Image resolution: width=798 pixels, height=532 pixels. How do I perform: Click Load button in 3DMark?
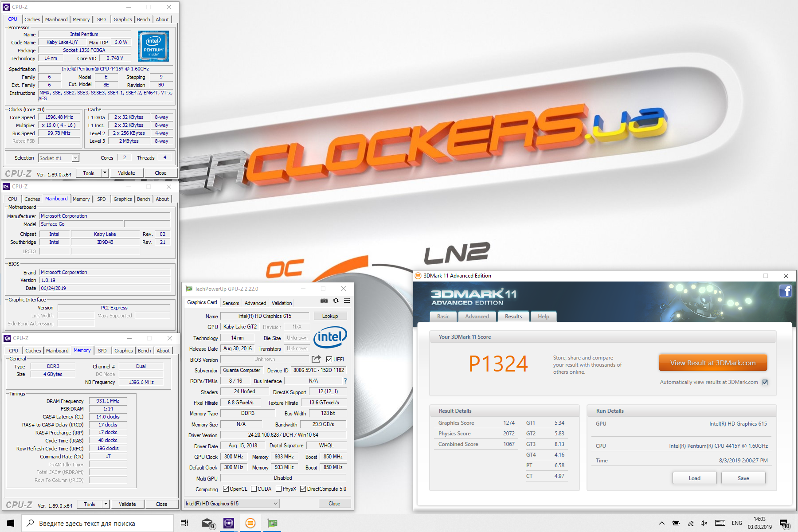point(694,478)
